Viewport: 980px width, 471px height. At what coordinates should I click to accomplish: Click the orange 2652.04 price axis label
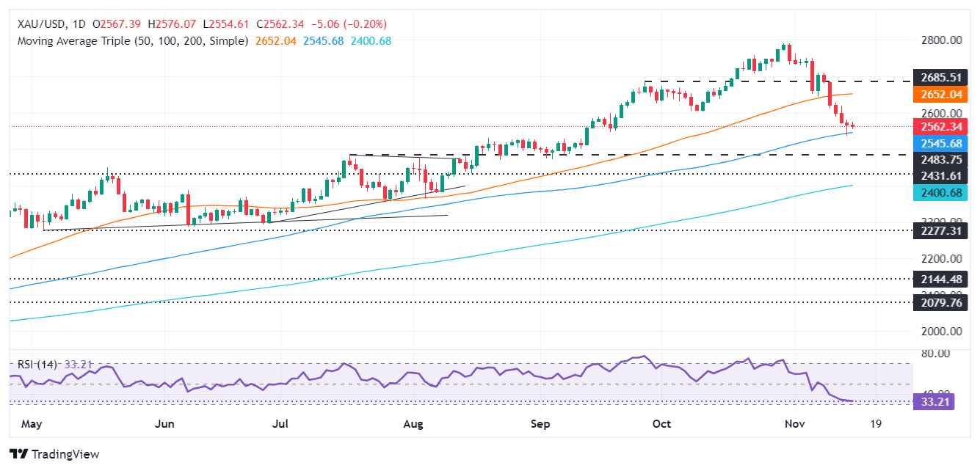coord(943,95)
